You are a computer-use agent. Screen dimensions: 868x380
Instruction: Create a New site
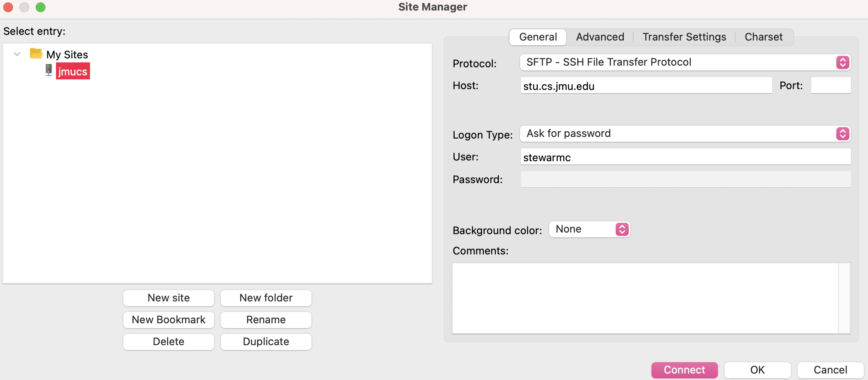coord(168,298)
